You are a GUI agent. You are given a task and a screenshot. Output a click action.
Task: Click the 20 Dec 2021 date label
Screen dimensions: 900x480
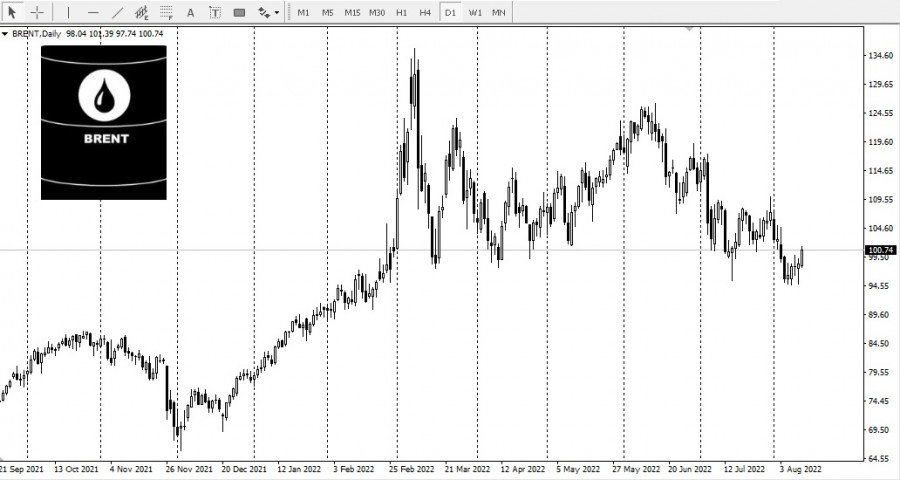(x=244, y=469)
